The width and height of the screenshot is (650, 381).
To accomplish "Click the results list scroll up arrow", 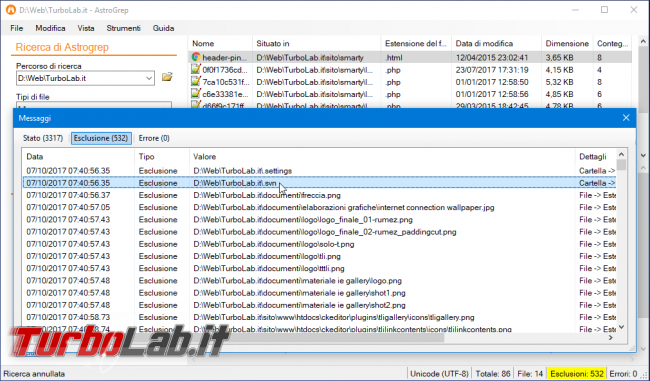I will point(643,41).
